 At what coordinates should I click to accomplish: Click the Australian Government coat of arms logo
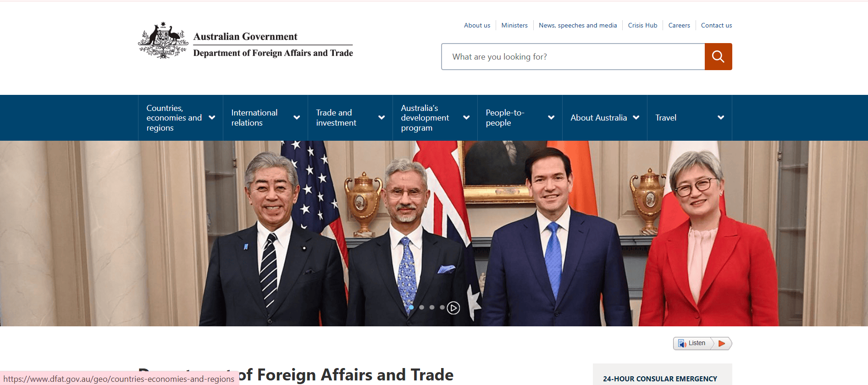[163, 40]
